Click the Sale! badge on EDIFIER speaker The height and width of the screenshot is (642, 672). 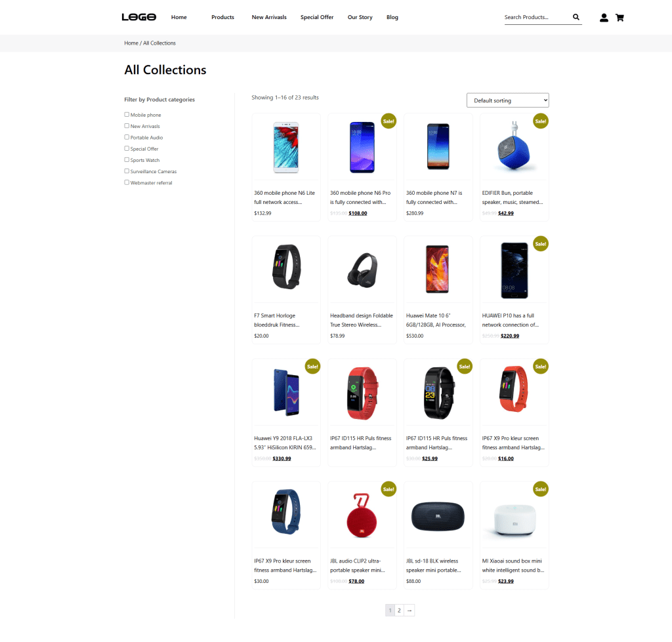541,121
